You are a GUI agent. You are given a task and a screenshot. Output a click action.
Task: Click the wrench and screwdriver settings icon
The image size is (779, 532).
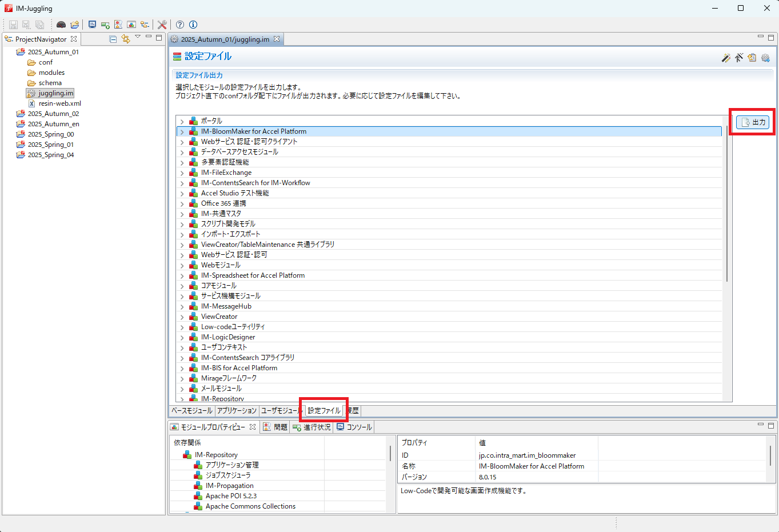point(162,25)
